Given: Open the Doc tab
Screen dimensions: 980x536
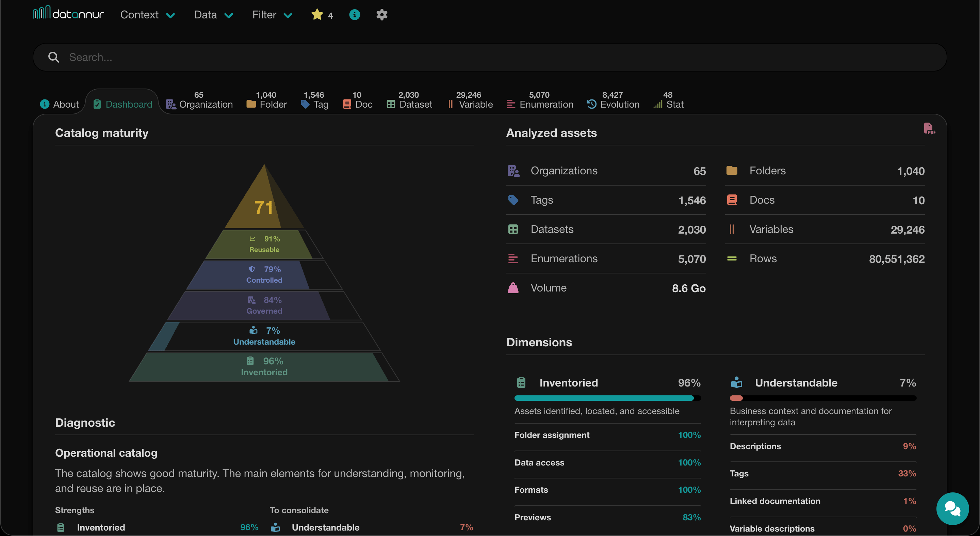Looking at the screenshot, I should click(357, 100).
